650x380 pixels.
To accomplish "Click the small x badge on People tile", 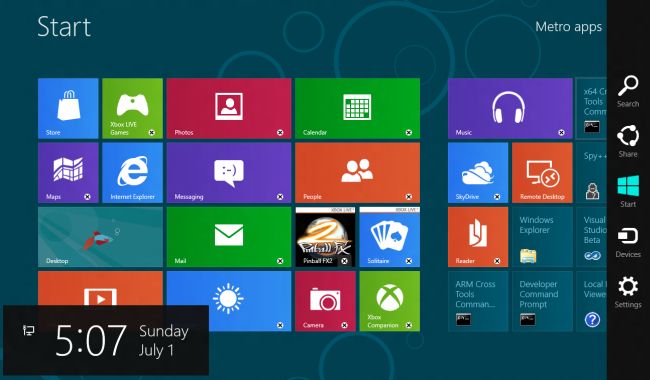I will click(409, 197).
